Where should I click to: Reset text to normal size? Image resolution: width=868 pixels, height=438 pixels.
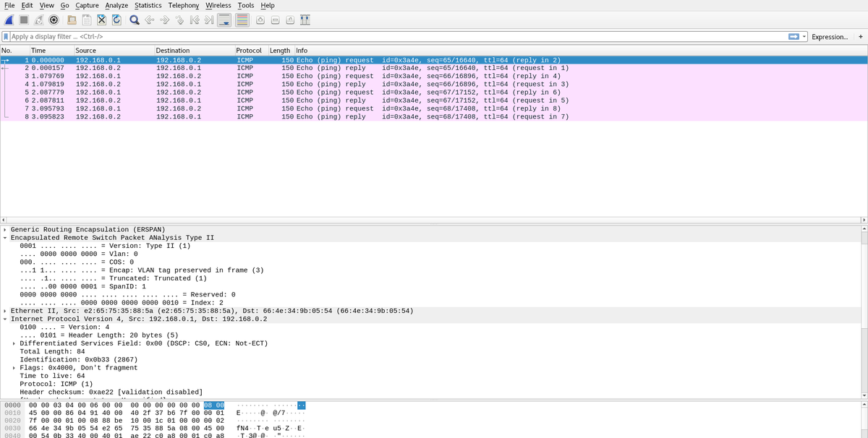point(290,20)
